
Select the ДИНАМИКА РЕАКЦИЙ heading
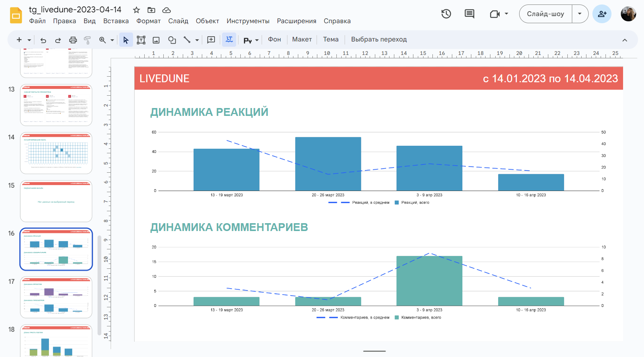[209, 112]
